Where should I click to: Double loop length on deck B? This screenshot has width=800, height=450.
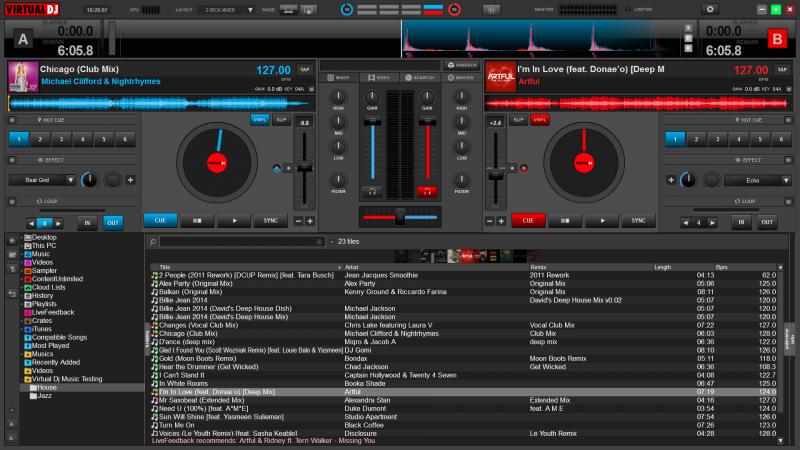tap(712, 223)
